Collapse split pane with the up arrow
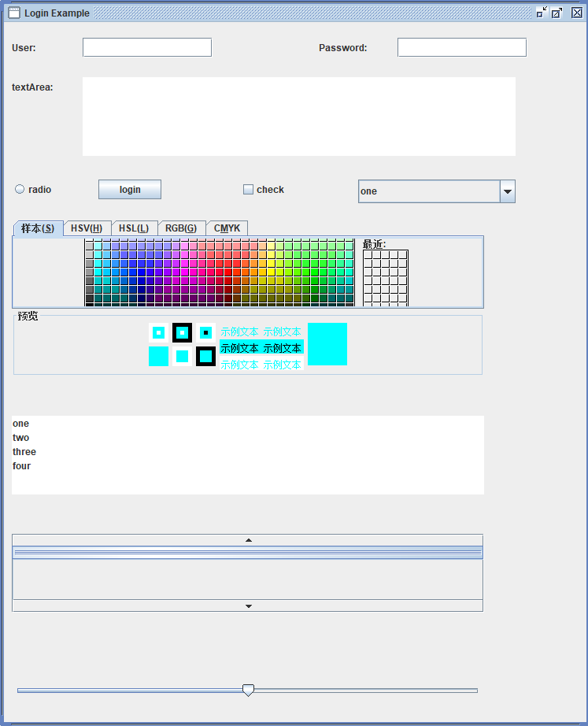Image resolution: width=588 pixels, height=726 pixels. coord(249,540)
